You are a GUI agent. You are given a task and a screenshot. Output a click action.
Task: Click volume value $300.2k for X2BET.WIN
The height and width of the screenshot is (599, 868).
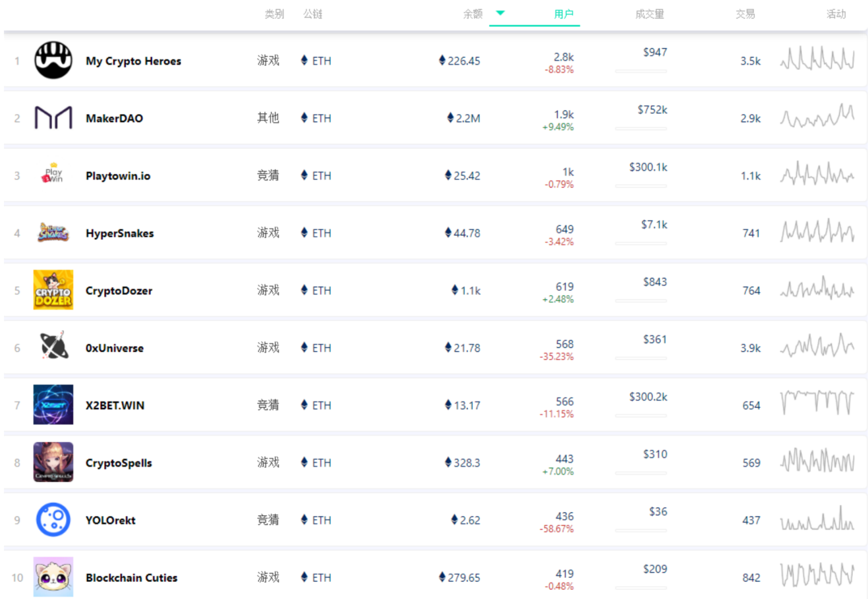648,397
